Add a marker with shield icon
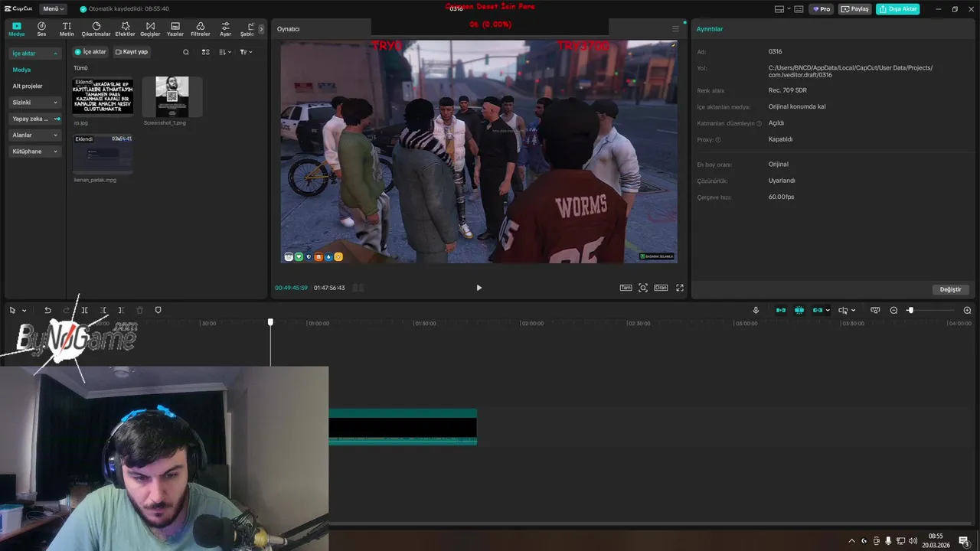The width and height of the screenshot is (980, 551). (x=158, y=310)
